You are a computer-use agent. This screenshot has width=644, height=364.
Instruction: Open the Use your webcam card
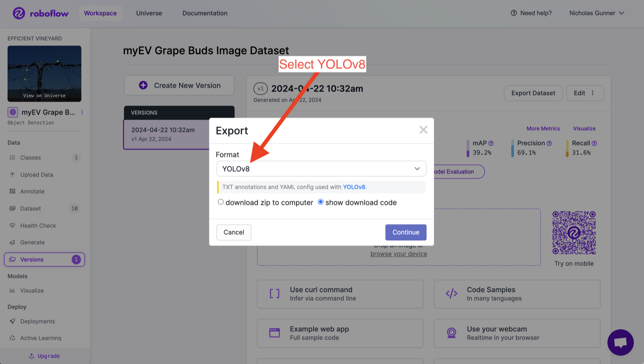click(x=517, y=333)
